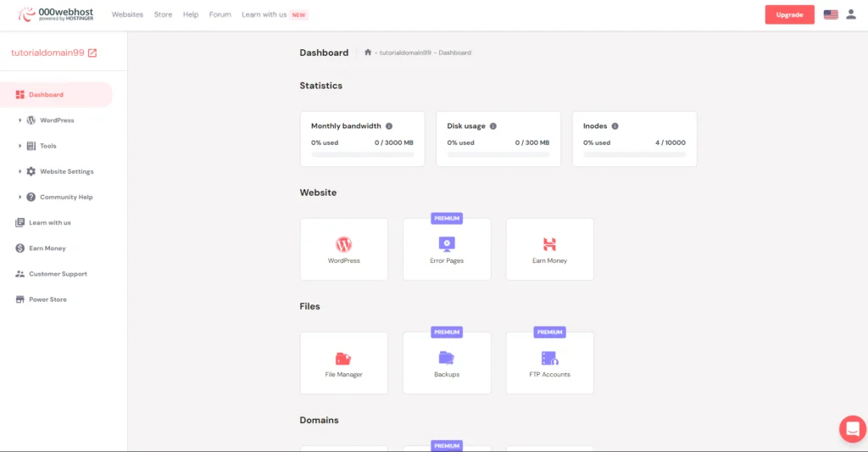Screen dimensions: 868x452
Task: Open external link icon beside tutorialdomain99
Action: click(x=92, y=53)
